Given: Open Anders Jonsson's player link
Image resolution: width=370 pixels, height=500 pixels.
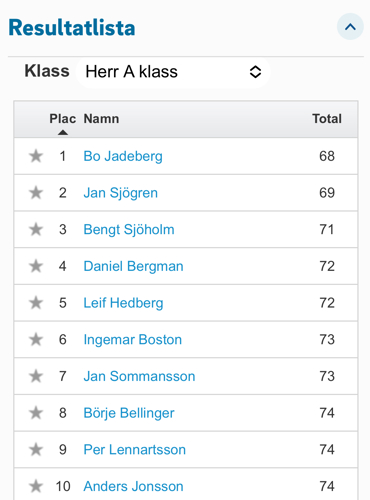Looking at the screenshot, I should 133,486.
